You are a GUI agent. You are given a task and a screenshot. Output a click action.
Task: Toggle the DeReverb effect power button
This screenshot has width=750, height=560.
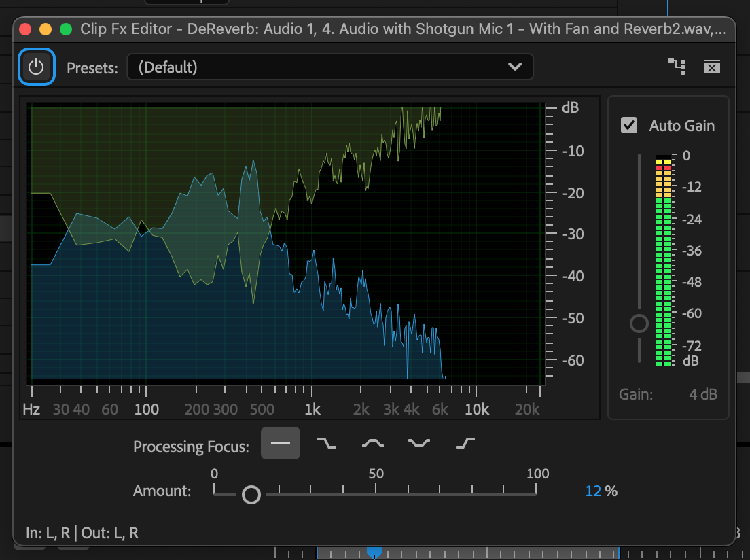pos(37,67)
